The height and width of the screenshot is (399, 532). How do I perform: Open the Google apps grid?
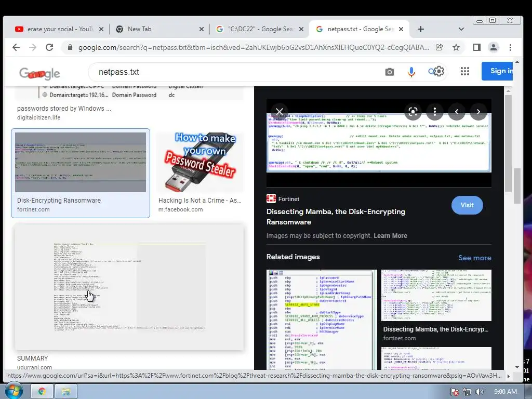[x=465, y=71]
